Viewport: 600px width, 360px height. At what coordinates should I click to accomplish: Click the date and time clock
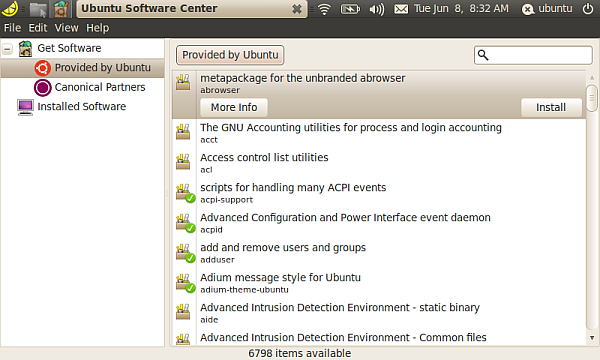[461, 8]
